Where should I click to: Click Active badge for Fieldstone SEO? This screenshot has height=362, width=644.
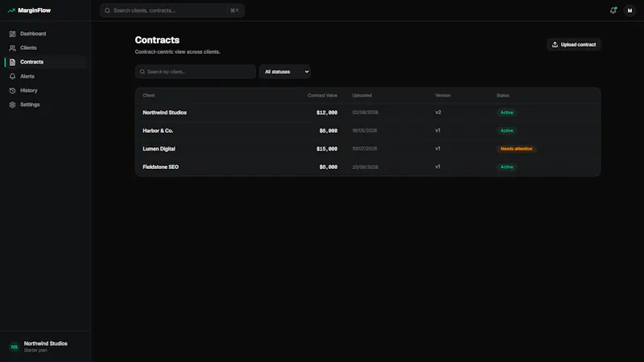[507, 167]
